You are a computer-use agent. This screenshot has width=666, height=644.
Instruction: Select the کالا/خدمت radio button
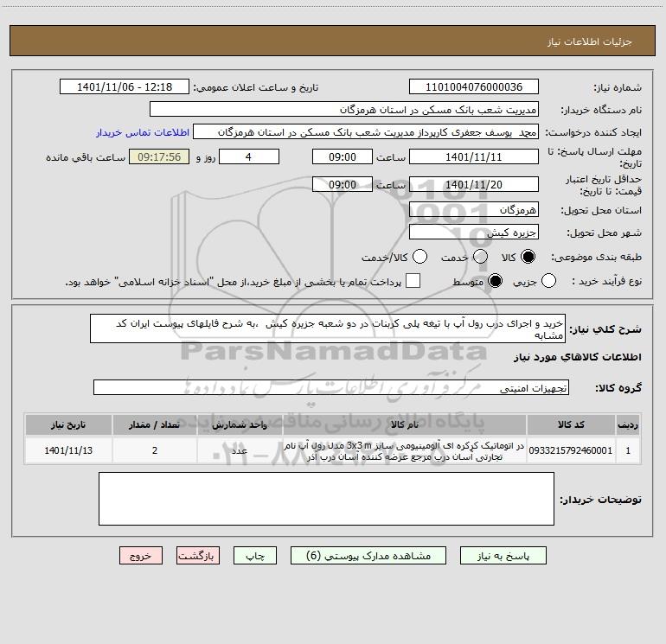coord(420,257)
